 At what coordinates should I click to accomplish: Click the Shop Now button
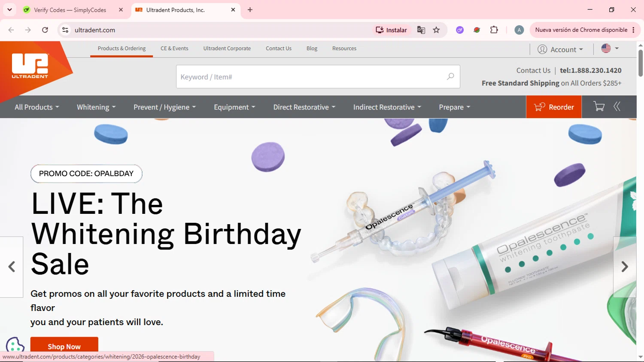pos(64,346)
